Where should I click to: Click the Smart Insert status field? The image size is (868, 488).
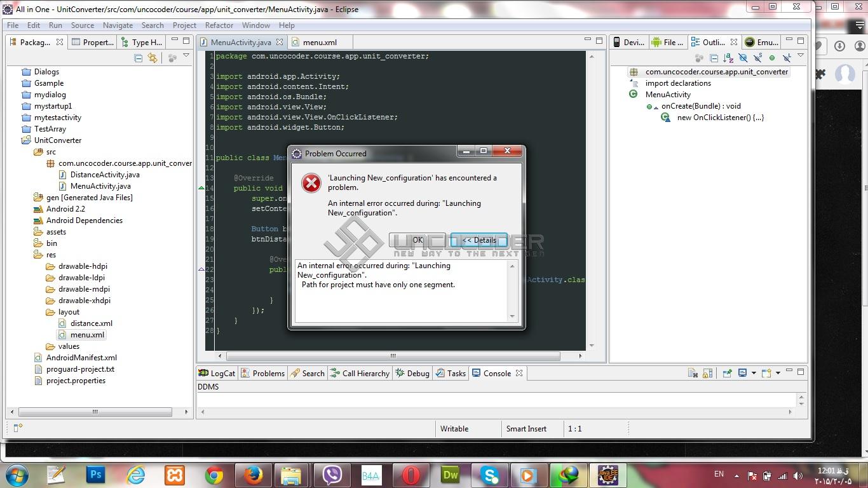coord(526,429)
